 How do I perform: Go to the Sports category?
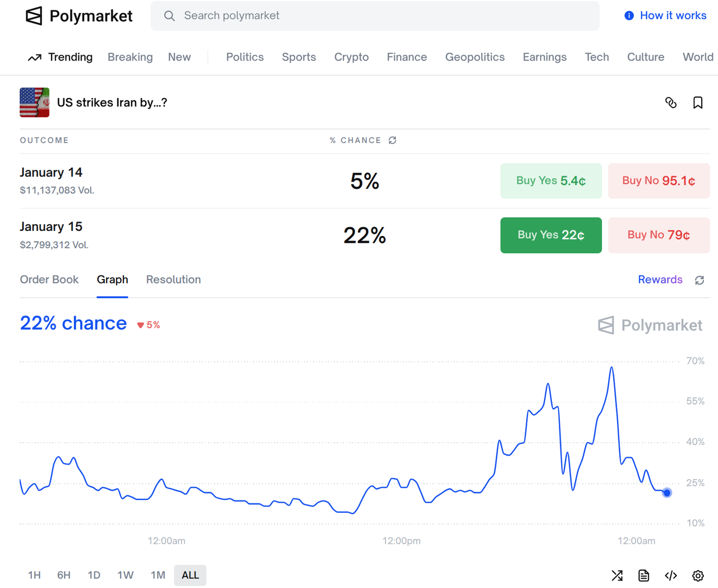point(299,57)
